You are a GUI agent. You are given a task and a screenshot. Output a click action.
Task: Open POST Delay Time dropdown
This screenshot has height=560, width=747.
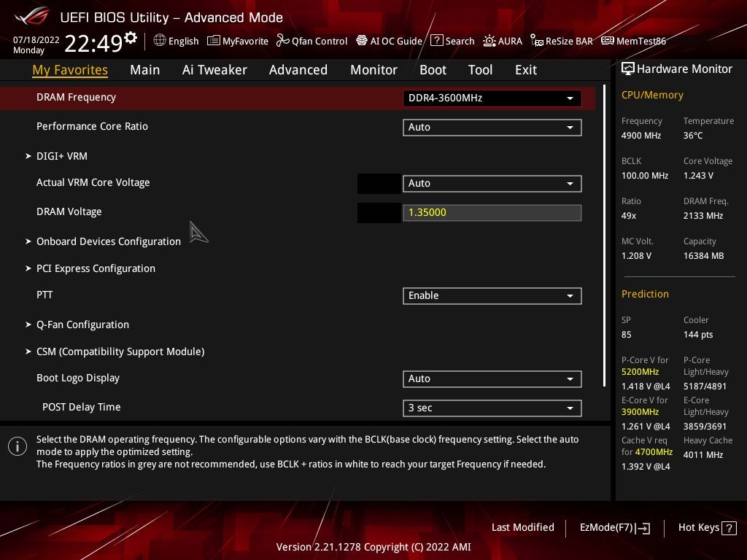point(492,408)
